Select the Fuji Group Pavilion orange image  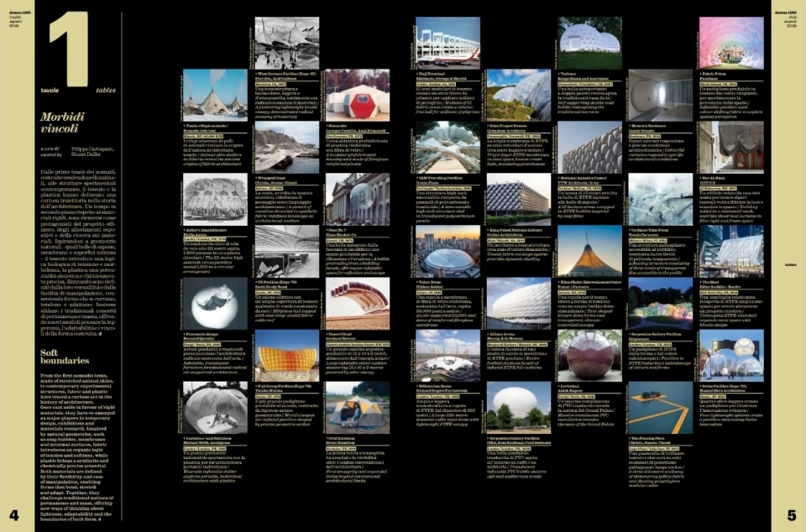tap(286, 352)
